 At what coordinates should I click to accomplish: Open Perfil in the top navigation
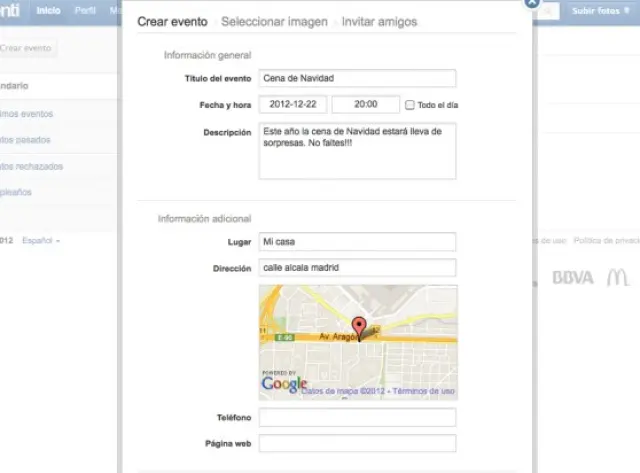point(85,11)
